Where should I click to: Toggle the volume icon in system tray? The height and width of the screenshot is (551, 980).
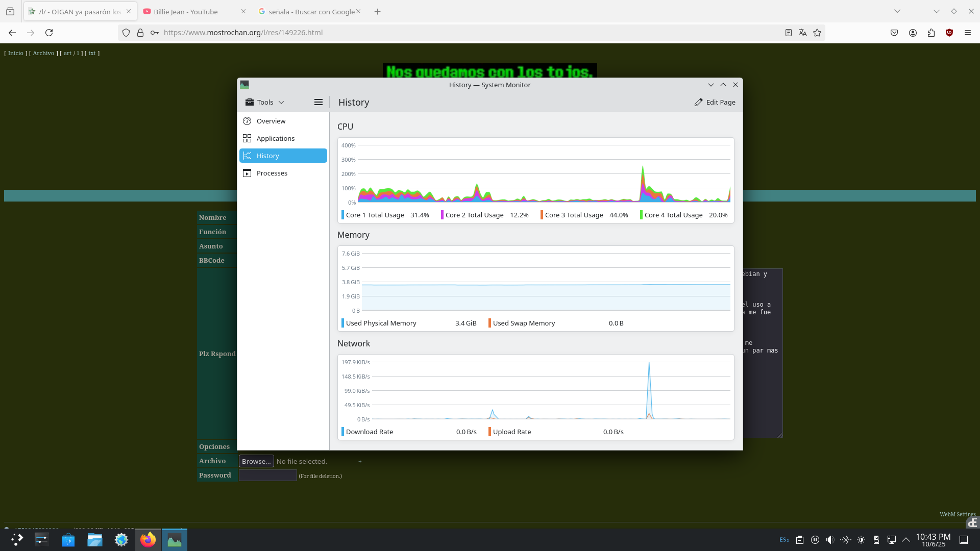[x=830, y=540]
